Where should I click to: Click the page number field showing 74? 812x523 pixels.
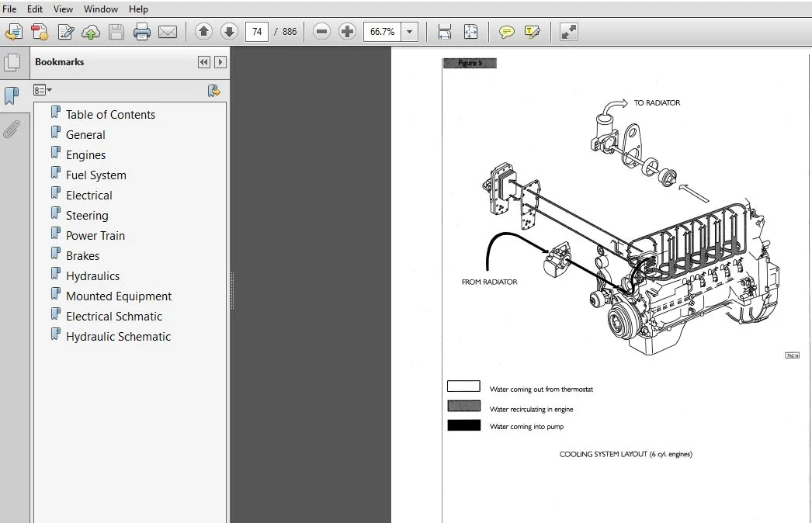(257, 32)
